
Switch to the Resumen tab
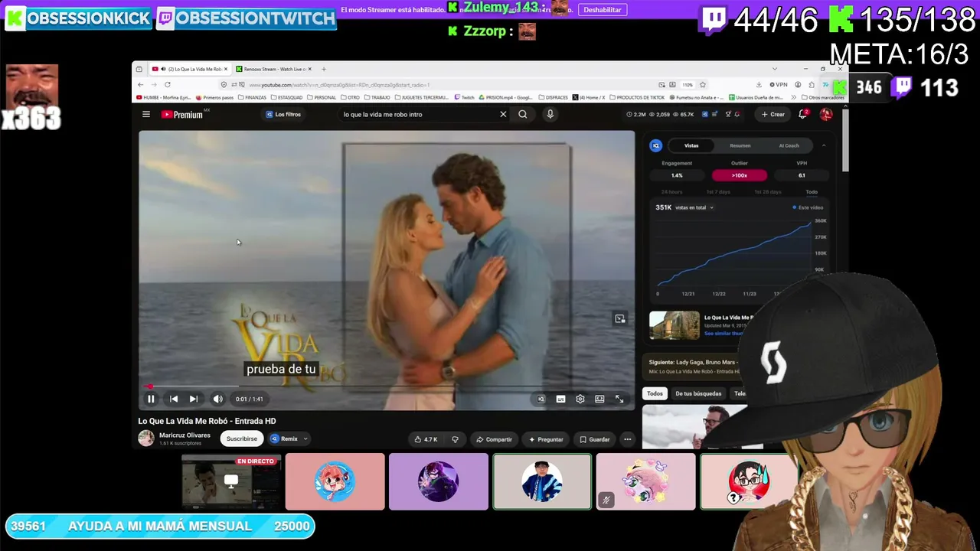pyautogui.click(x=740, y=145)
